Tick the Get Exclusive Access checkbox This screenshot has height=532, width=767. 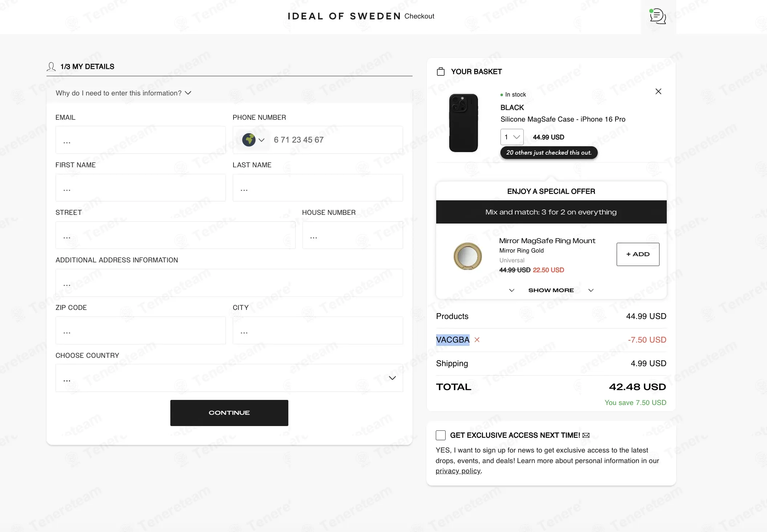click(x=441, y=435)
